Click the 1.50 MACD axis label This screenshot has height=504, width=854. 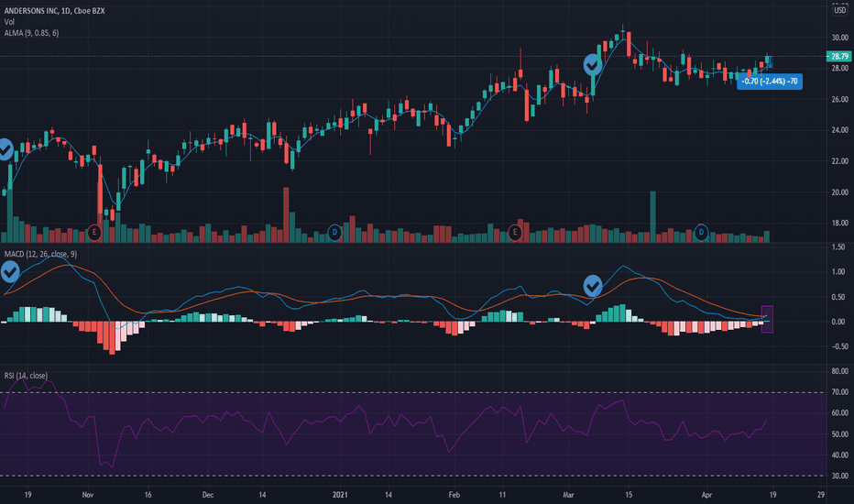pos(838,247)
